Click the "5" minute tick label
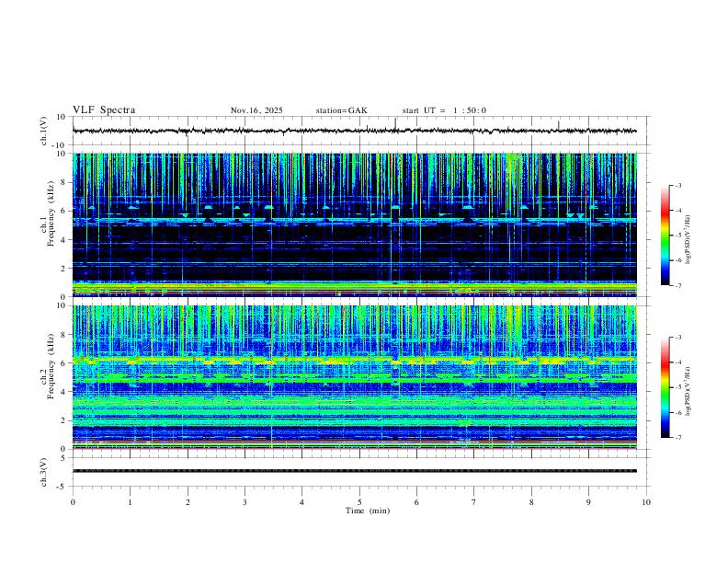The width and height of the screenshot is (728, 563). pos(359,502)
